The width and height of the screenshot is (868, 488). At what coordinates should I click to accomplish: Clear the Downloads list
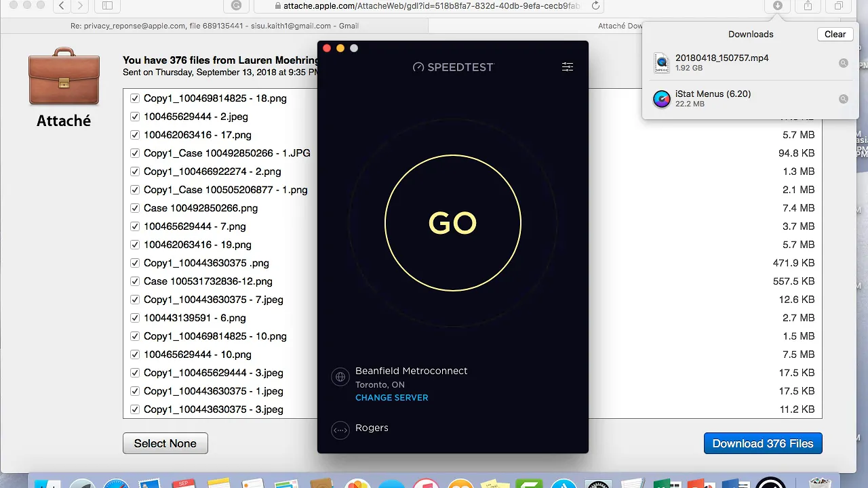click(835, 34)
